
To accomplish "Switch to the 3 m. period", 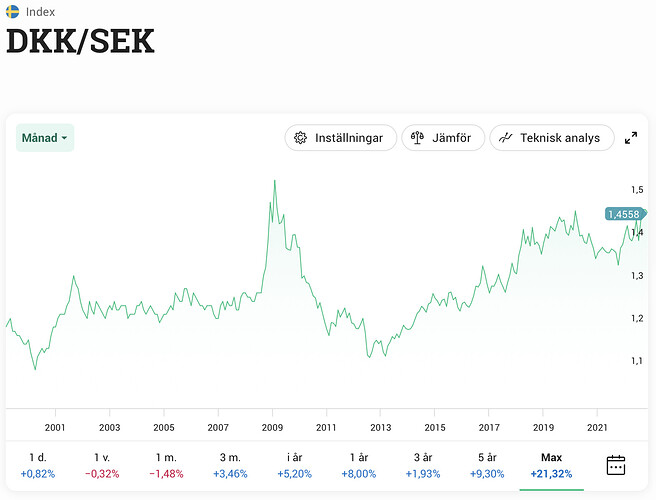I will pos(230,465).
